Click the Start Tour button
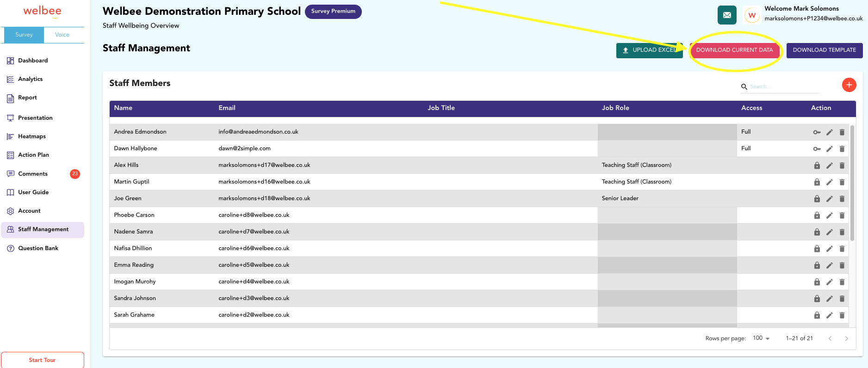Viewport: 868px width, 368px height. coord(43,360)
